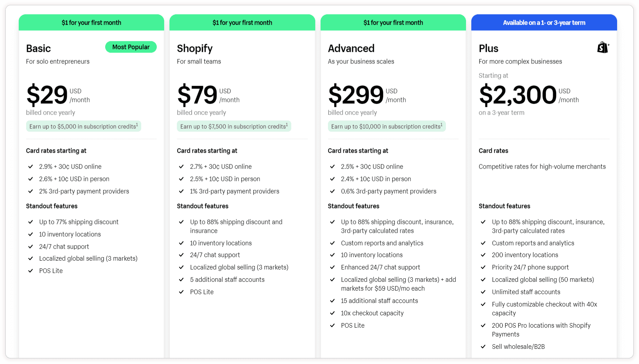The height and width of the screenshot is (364, 639).
Task: Click the Advanced plan heading
Action: pyautogui.click(x=351, y=48)
